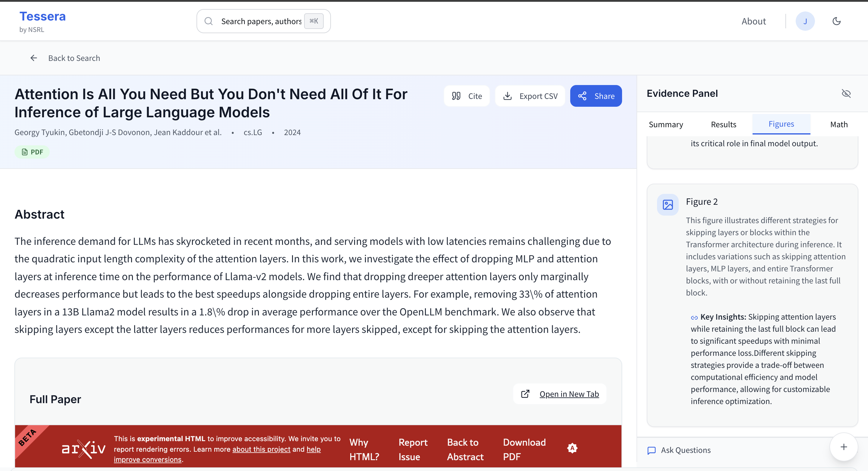Screen dimensions: 868x471
Task: Click the authors line 'Georgy Tyukin'
Action: pos(118,132)
